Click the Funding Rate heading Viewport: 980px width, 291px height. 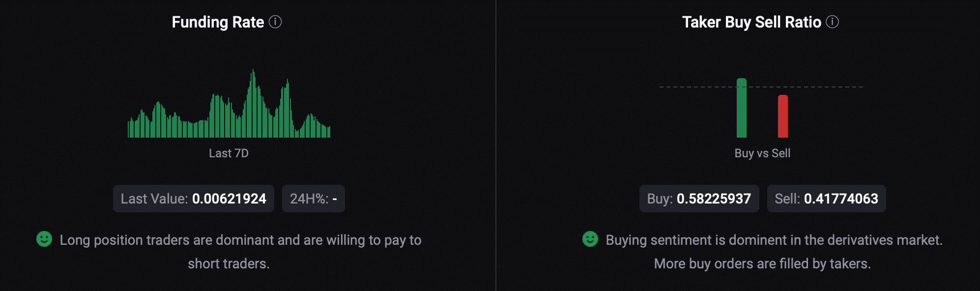[x=218, y=22]
